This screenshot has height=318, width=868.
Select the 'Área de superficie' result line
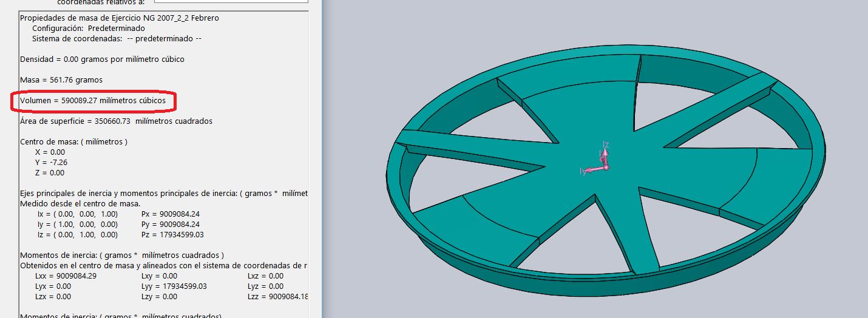(116, 121)
